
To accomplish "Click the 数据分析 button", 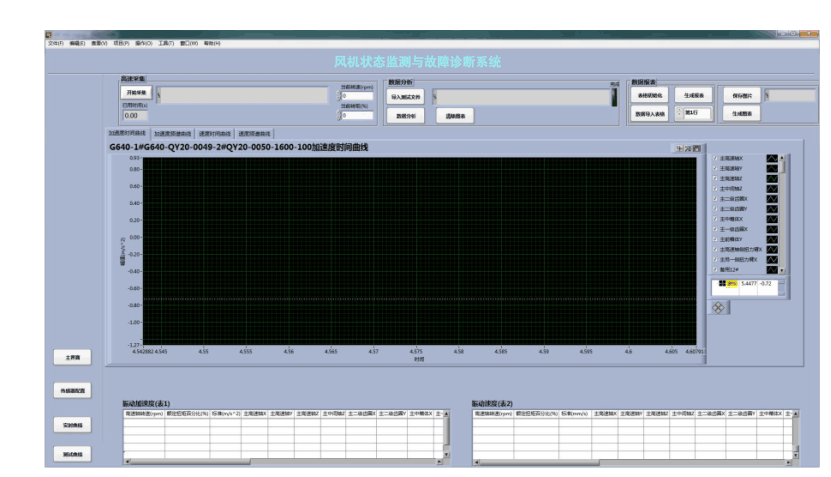I will [x=405, y=116].
